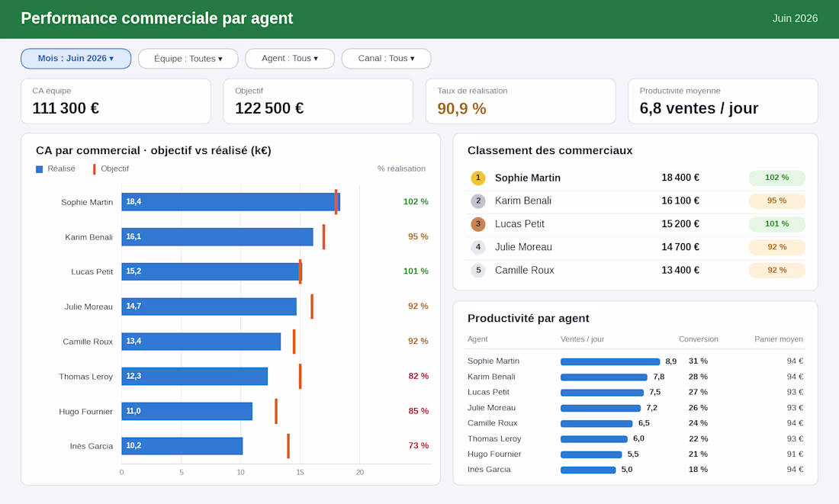839x504 pixels.
Task: Click Julie Moreau's 14 700 € amount
Action: 680,246
